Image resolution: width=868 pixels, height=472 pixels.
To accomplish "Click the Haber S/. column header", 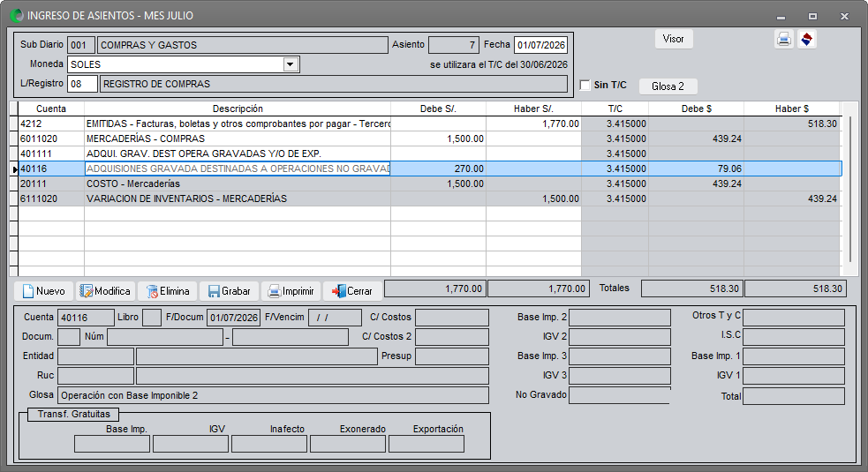I will (x=533, y=109).
